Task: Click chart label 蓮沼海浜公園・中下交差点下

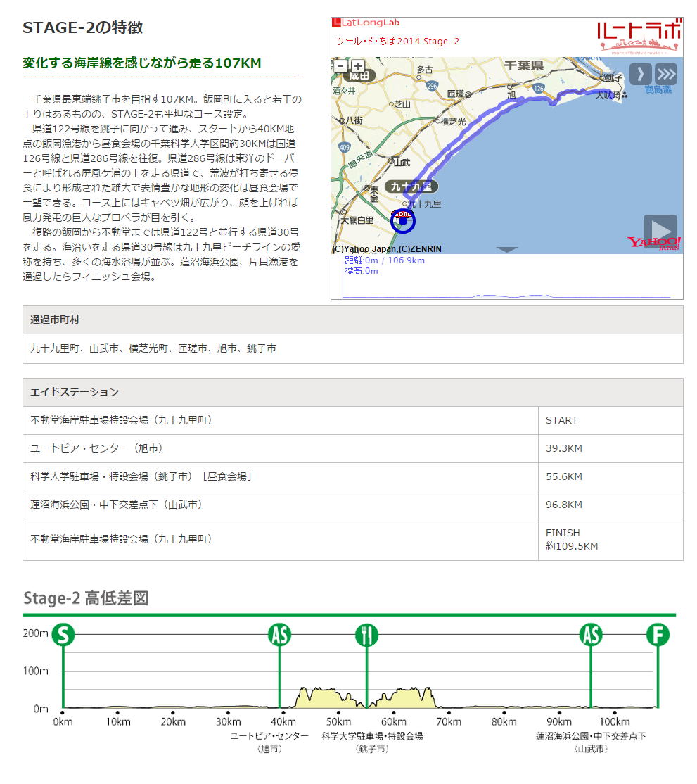Action: (591, 737)
